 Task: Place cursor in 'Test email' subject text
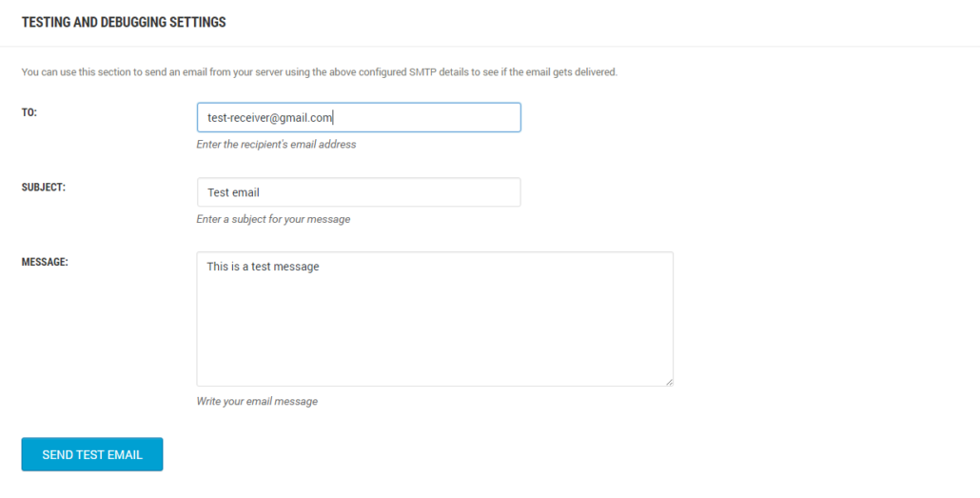coord(233,192)
